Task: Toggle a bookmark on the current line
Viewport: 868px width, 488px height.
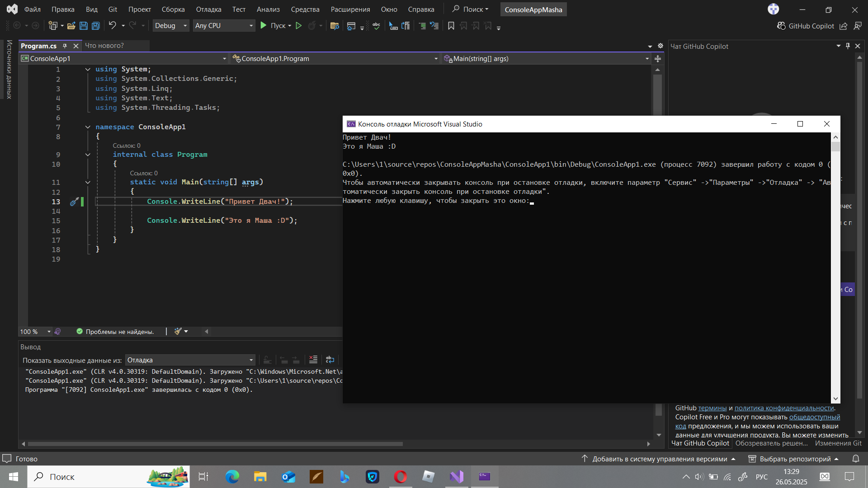Action: pyautogui.click(x=451, y=26)
